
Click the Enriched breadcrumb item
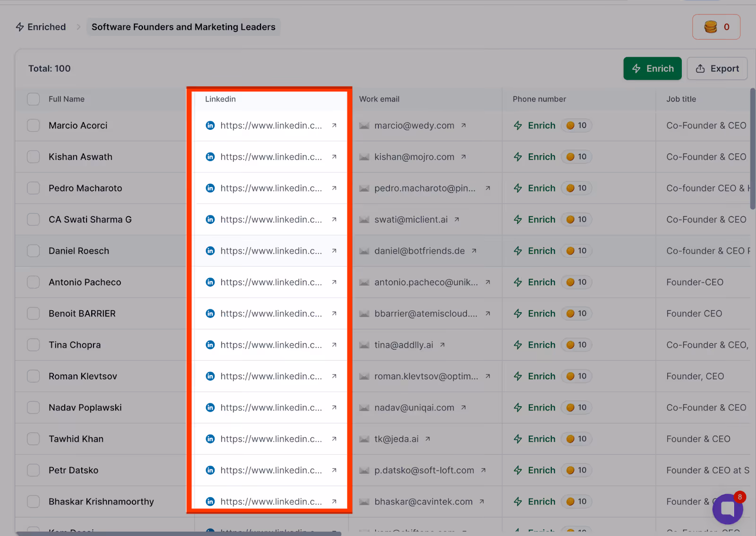point(46,27)
